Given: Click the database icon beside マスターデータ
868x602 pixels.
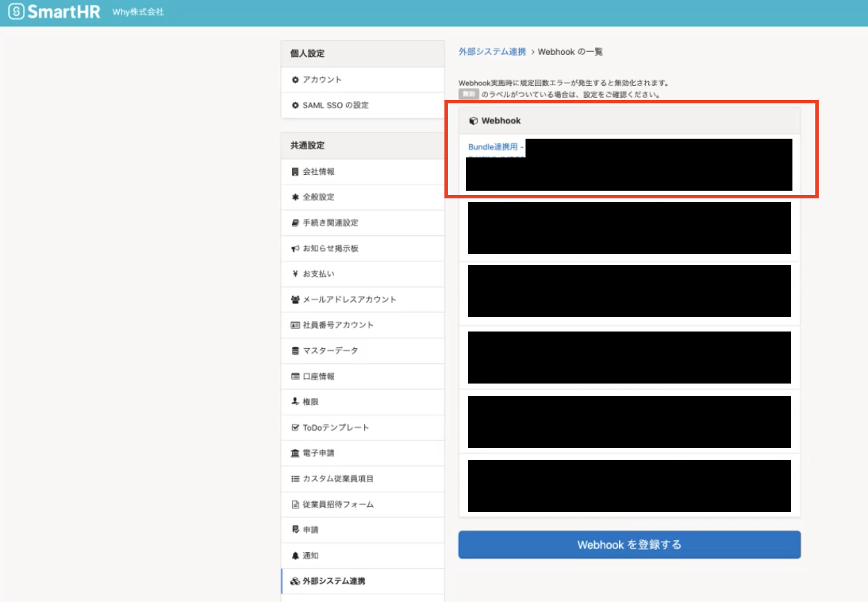Looking at the screenshot, I should coord(295,351).
